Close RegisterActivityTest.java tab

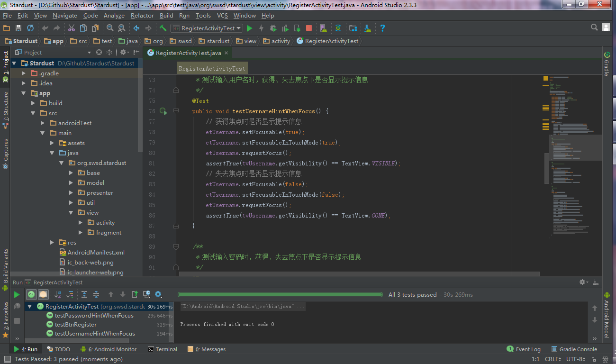tap(226, 53)
